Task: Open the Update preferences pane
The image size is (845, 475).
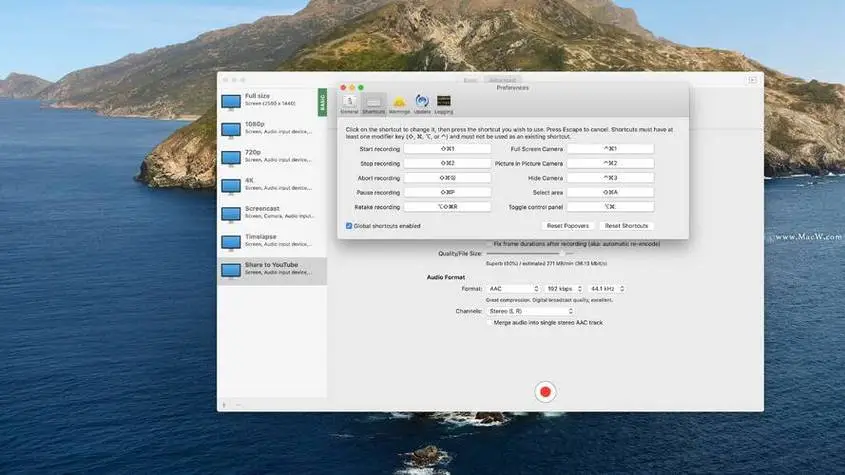Action: point(422,103)
